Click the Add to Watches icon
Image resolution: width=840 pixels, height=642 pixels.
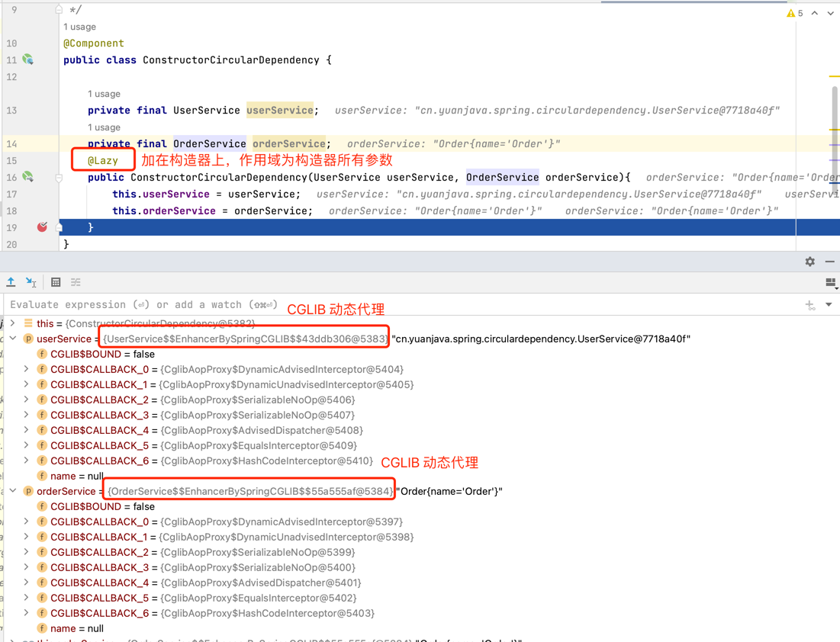pos(810,305)
